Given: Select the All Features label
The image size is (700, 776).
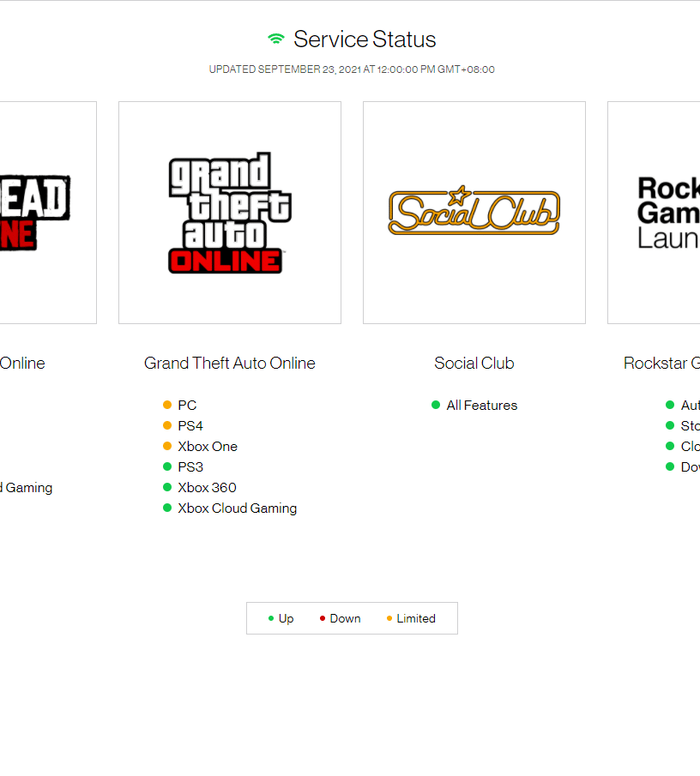Looking at the screenshot, I should click(482, 406).
